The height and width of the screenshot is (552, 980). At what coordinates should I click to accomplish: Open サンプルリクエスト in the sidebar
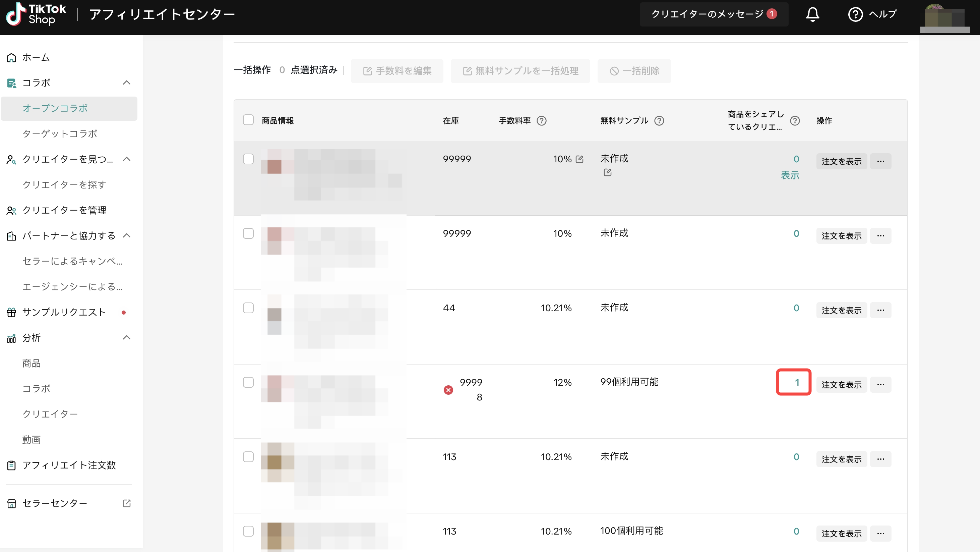(64, 312)
